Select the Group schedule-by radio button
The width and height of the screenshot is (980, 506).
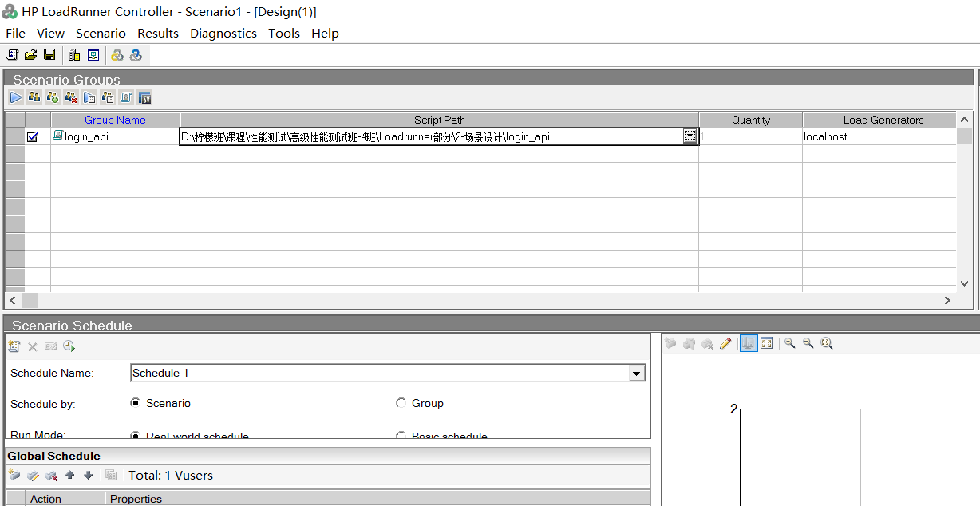click(x=401, y=403)
